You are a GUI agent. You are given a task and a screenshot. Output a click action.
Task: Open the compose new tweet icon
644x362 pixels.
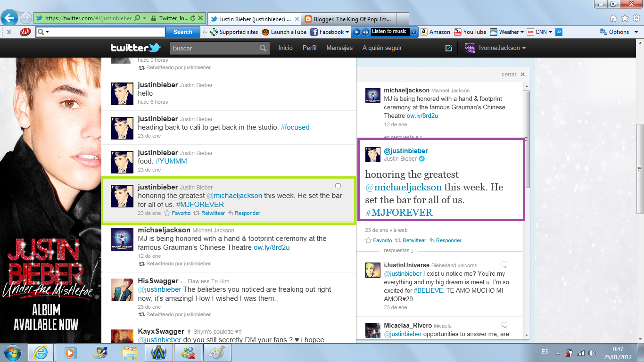[x=449, y=48]
